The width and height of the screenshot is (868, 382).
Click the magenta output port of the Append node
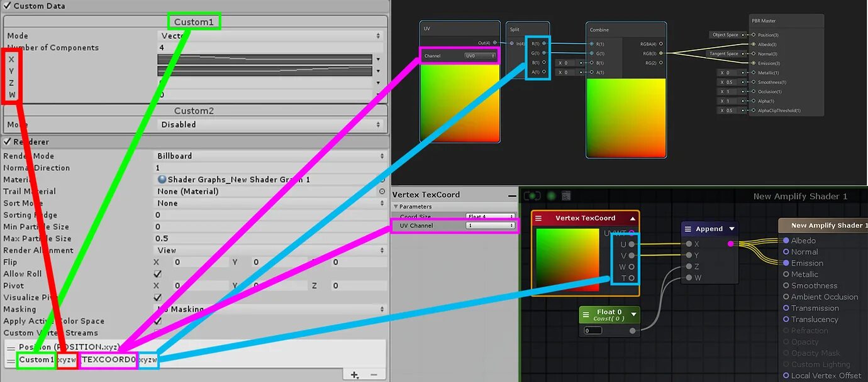click(730, 244)
